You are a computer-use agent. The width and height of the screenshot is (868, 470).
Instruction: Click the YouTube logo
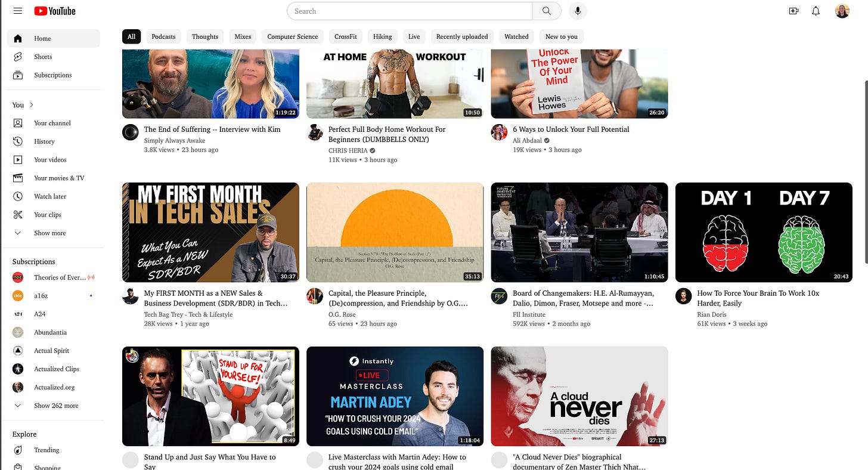[55, 11]
